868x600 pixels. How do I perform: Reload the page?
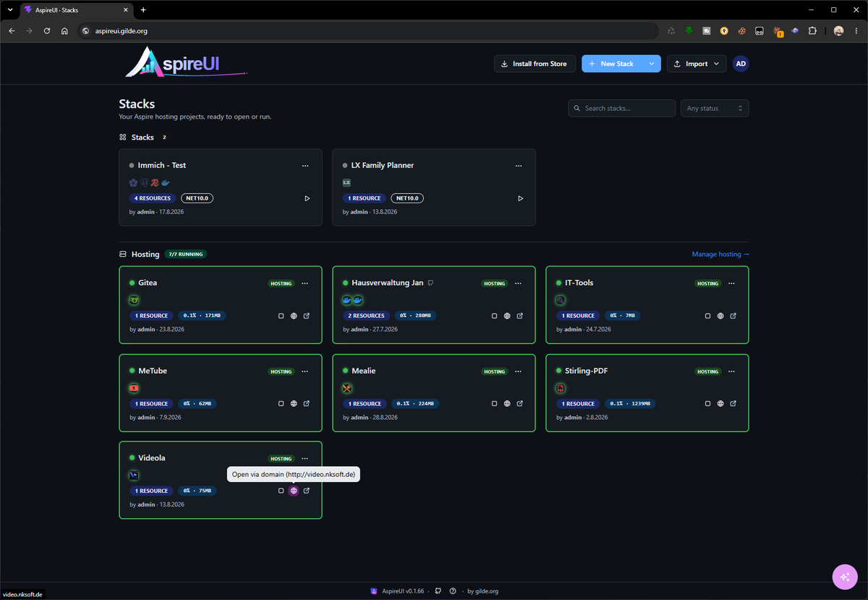tap(47, 31)
